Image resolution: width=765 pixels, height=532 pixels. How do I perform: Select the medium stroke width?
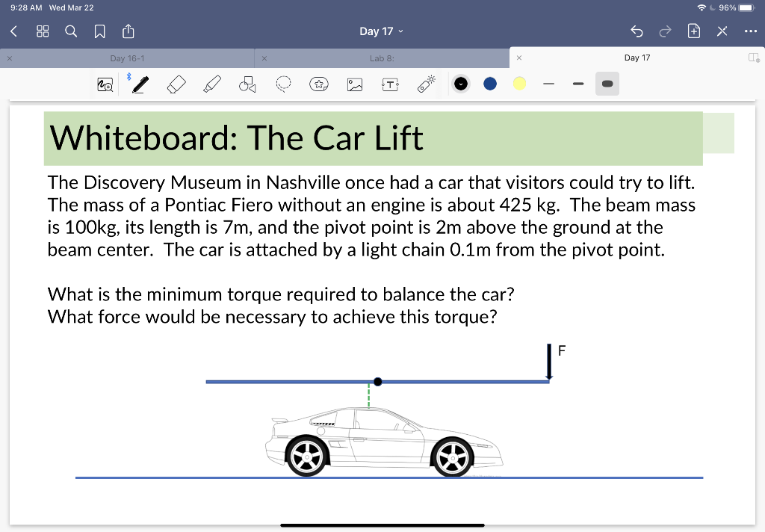point(578,84)
